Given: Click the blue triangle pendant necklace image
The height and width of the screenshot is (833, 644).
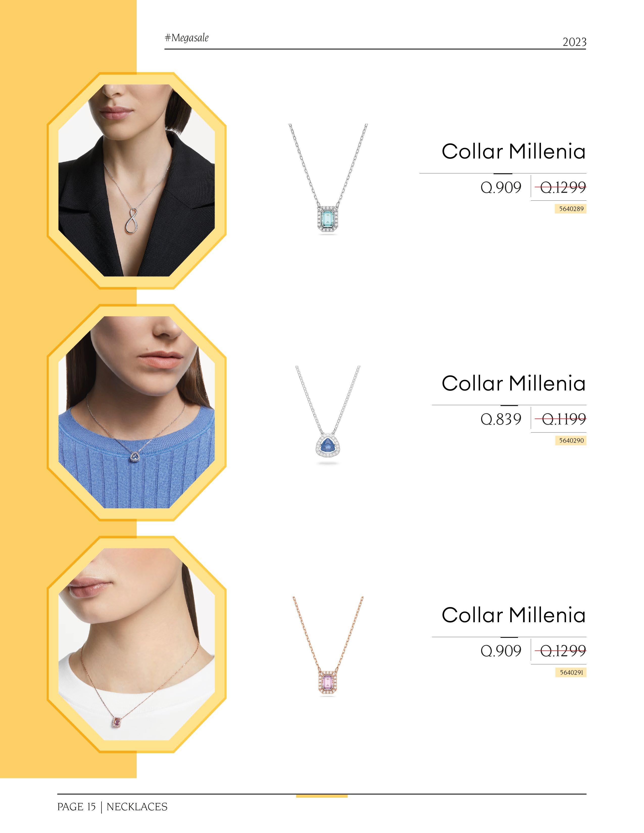Looking at the screenshot, I should [x=328, y=414].
